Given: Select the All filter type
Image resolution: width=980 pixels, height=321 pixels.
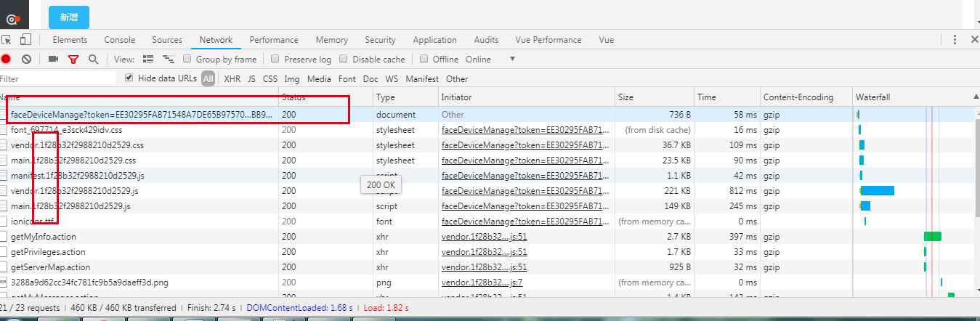Looking at the screenshot, I should pyautogui.click(x=208, y=78).
